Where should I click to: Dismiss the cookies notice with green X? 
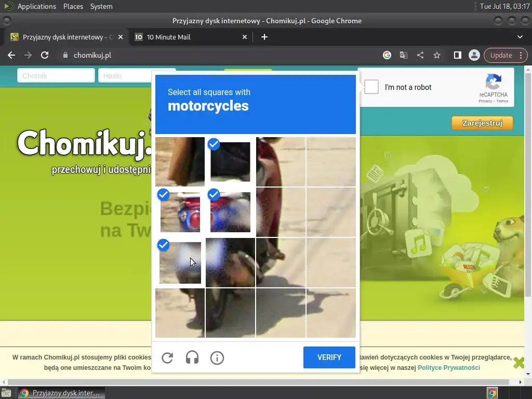(x=519, y=362)
